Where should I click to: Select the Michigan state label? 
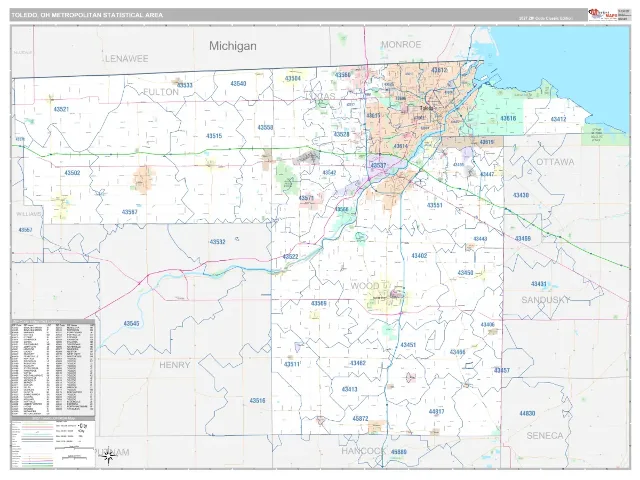click(233, 46)
